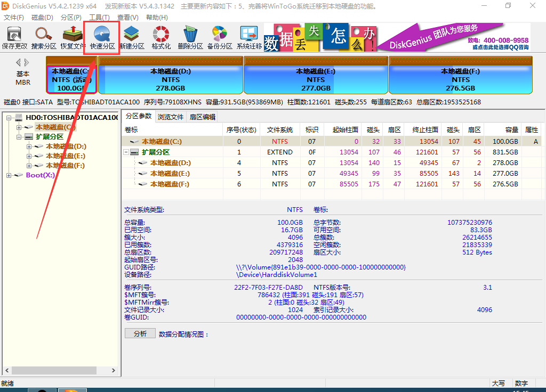This screenshot has height=392, width=546.
Task: Click the GUID路径 volume path value
Action: click(x=320, y=267)
